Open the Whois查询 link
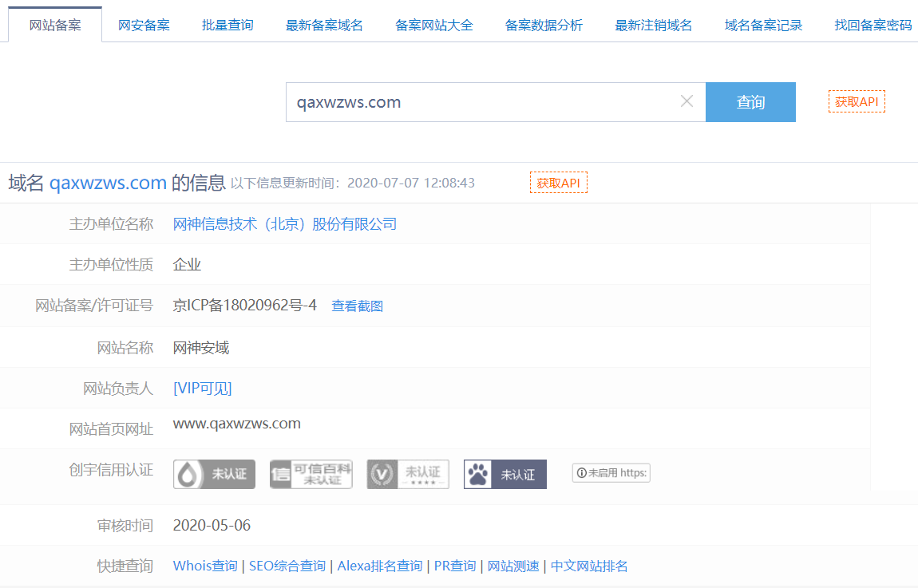Screen dimensions: 918x588 tap(205, 566)
